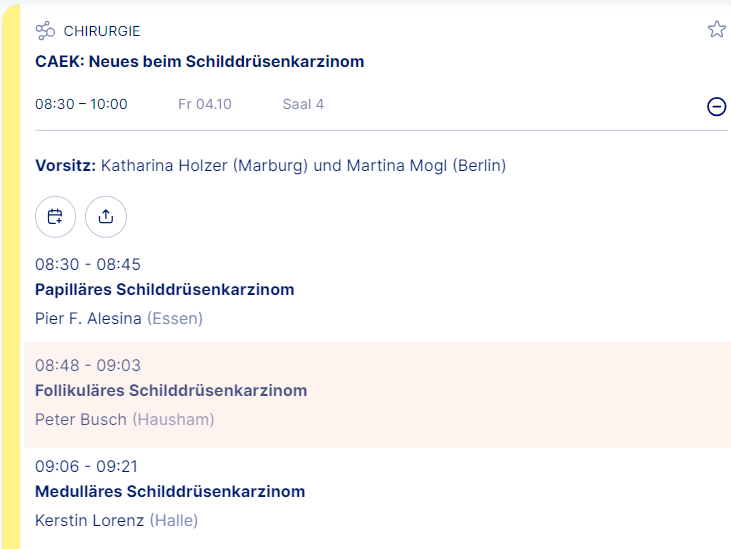
Task: Select the Follikuläres Schilddrüsenkarzinom talk
Action: (x=170, y=390)
